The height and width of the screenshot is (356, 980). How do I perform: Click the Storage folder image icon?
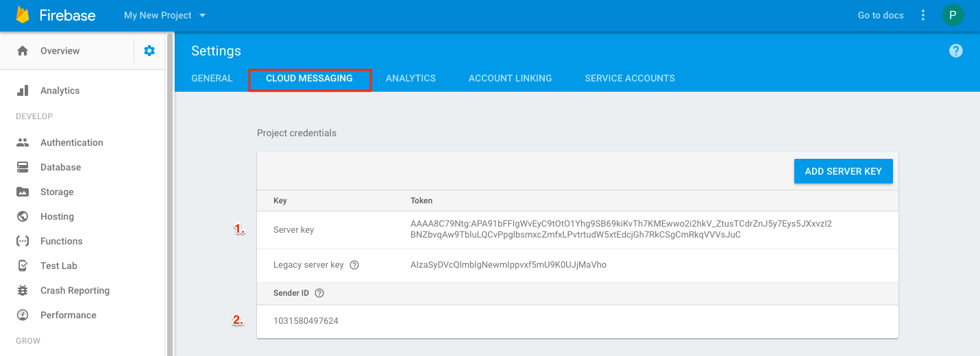coord(23,192)
